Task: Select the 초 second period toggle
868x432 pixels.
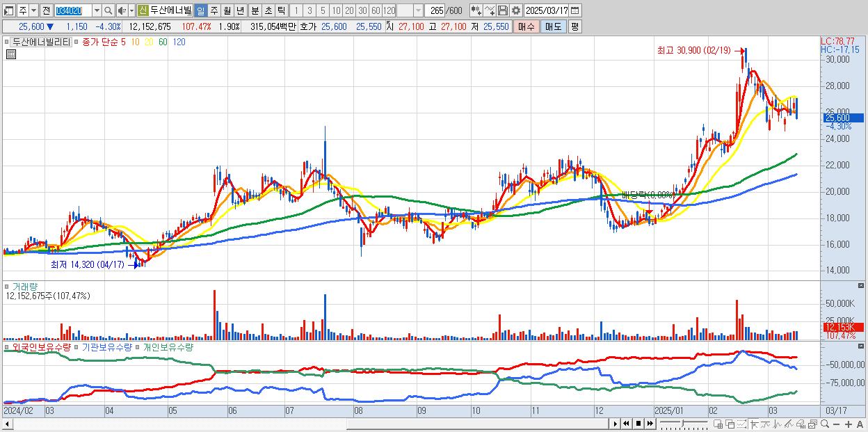Action: click(x=268, y=10)
